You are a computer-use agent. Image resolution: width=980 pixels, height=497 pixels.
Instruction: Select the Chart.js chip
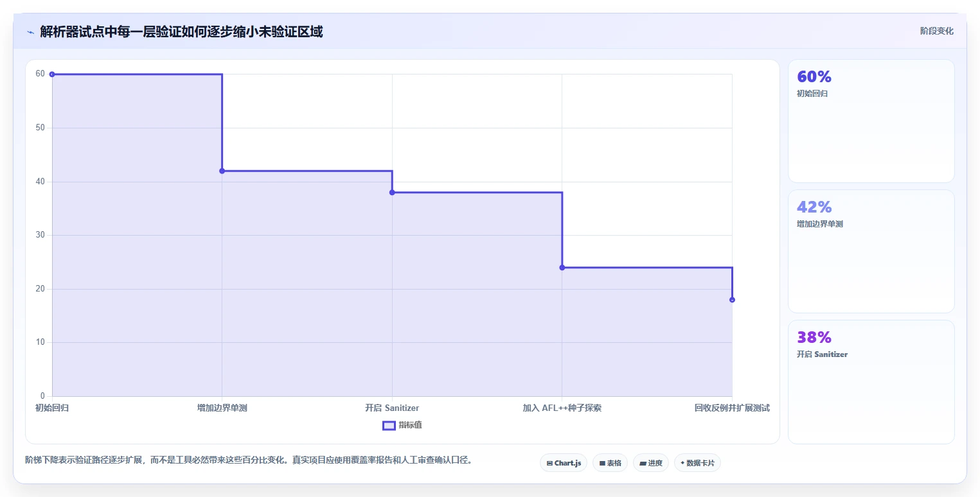[564, 463]
